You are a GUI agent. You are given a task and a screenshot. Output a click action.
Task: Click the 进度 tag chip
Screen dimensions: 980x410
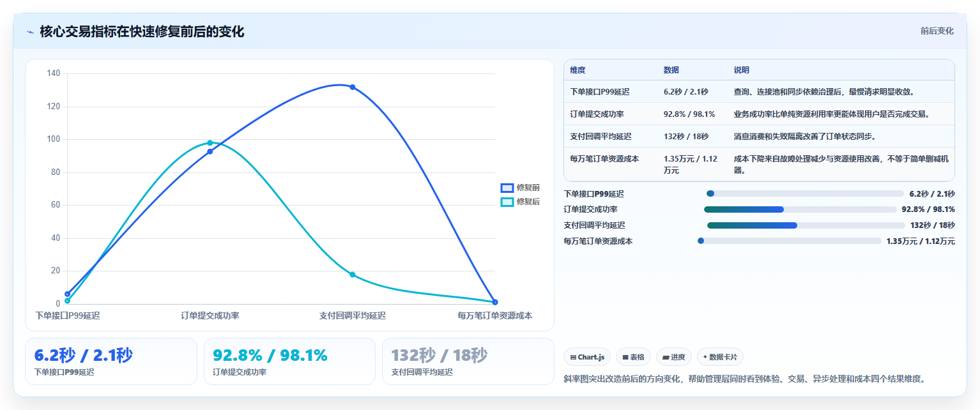click(x=674, y=357)
